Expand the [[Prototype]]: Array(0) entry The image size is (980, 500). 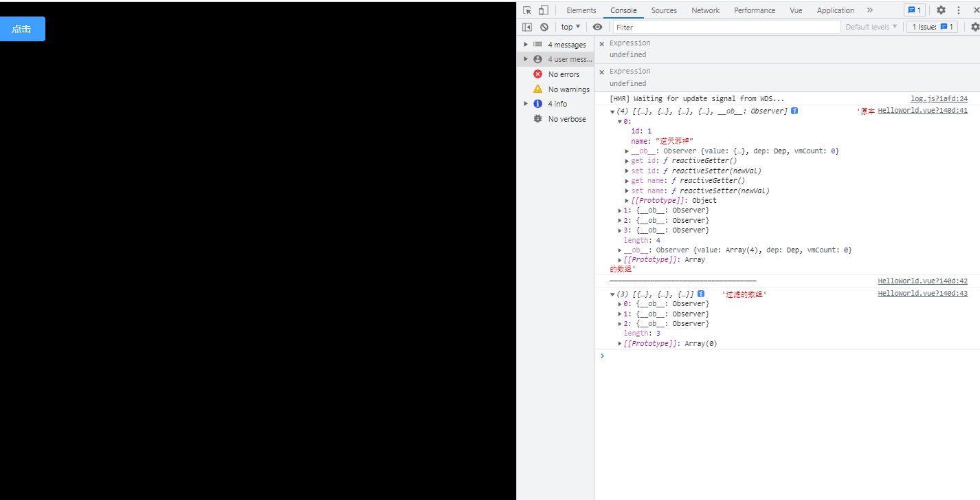click(620, 344)
